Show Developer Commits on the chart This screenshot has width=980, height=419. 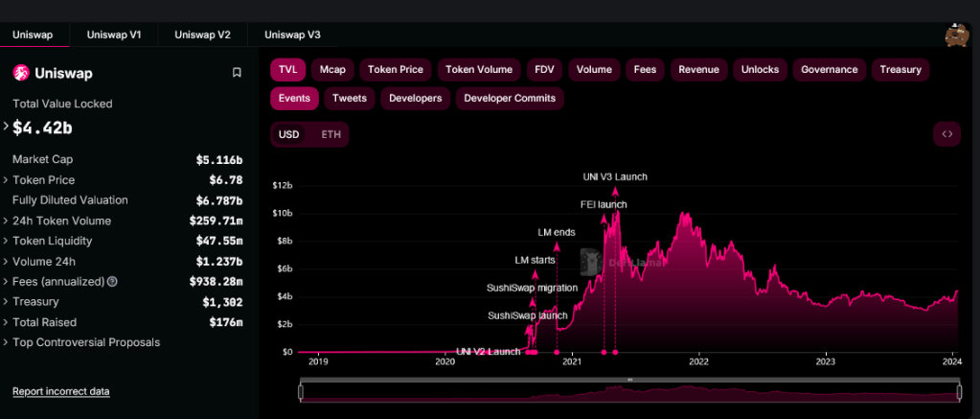510,98
